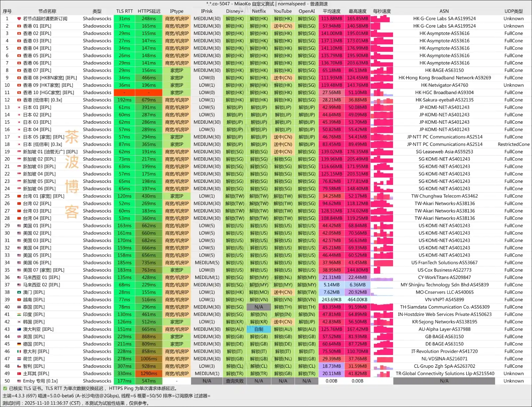Click the Hong Kong flag beside 香港 01 [IEPL]
The width and height of the screenshot is (532, 407).
click(x=19, y=26)
